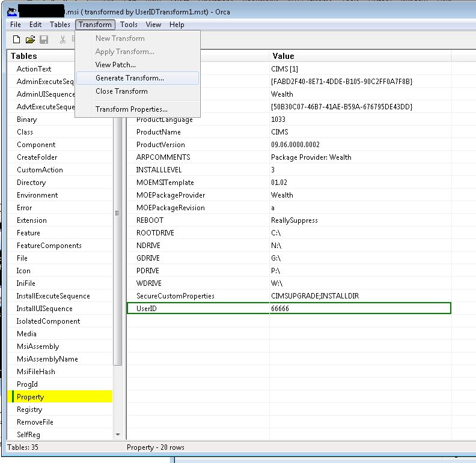Viewport: 476px width, 463px height.
Task: Open the Tools menu
Action: [x=129, y=25]
